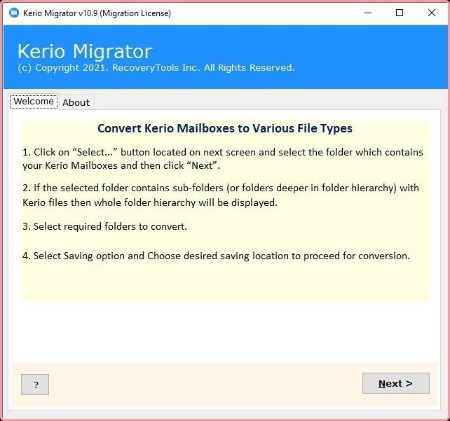This screenshot has height=421, width=450.
Task: Click the Next > button
Action: click(x=396, y=383)
